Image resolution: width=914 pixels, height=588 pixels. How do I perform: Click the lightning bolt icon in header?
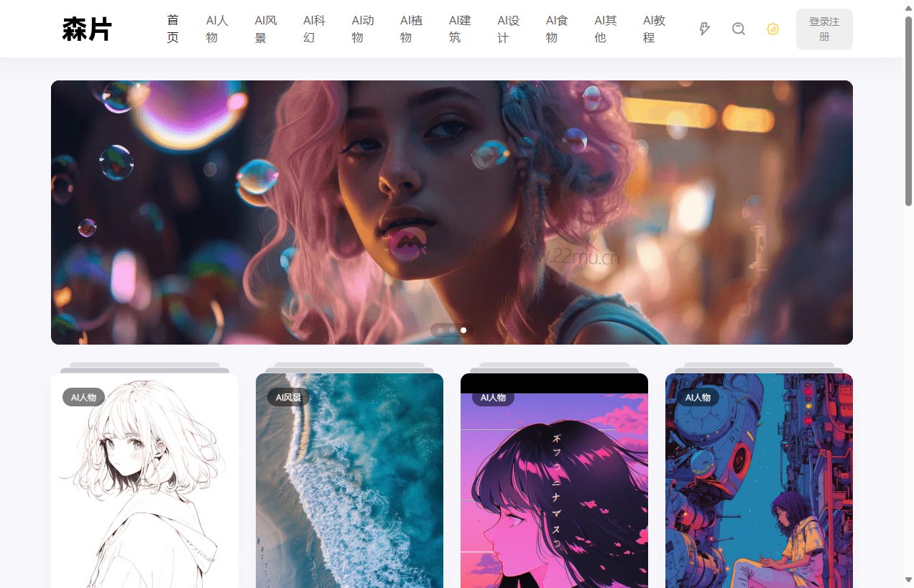704,29
